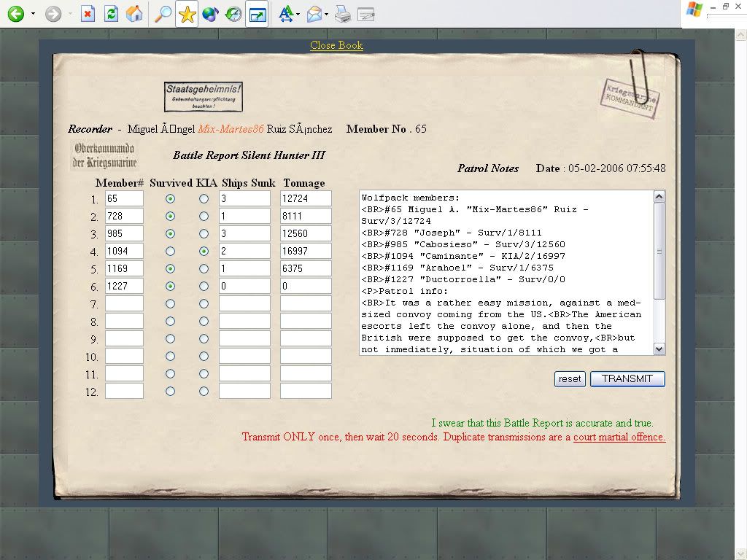Click the Member# field containing 1094
This screenshot has height=560, width=747.
click(x=124, y=251)
